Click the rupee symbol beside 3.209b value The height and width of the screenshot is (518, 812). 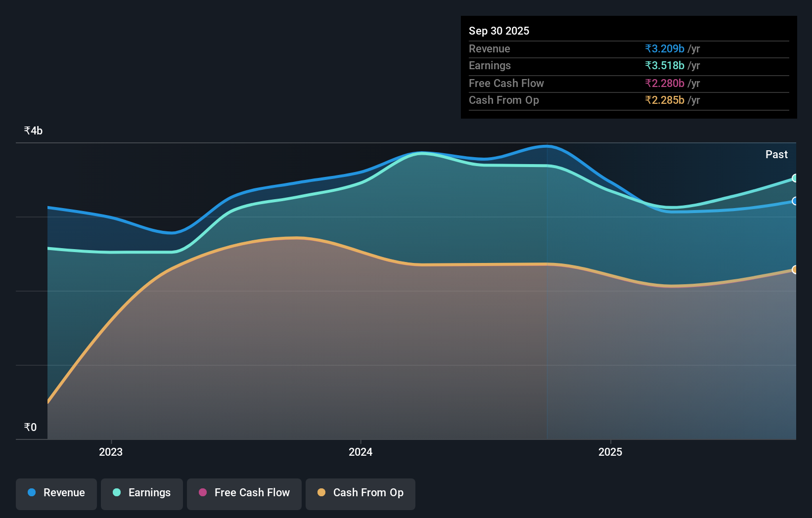point(648,49)
